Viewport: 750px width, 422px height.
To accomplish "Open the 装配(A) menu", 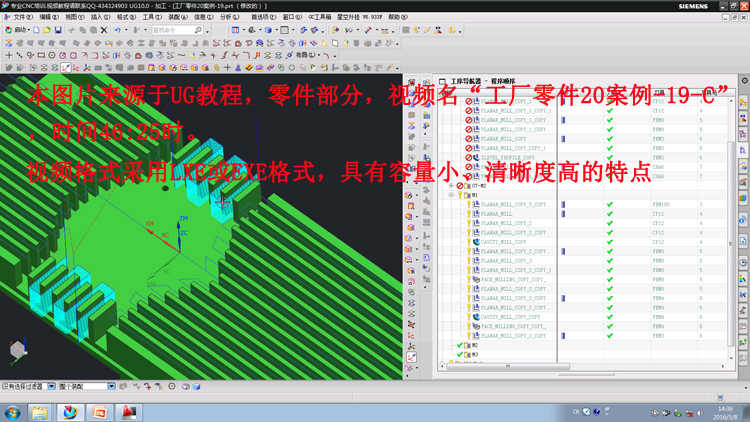I will pyautogui.click(x=178, y=17).
